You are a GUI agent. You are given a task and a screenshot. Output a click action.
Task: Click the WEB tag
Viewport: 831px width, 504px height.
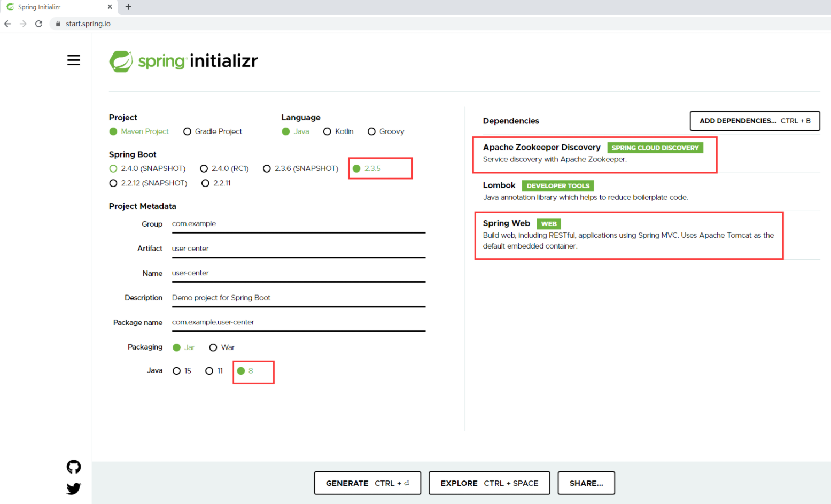point(549,224)
